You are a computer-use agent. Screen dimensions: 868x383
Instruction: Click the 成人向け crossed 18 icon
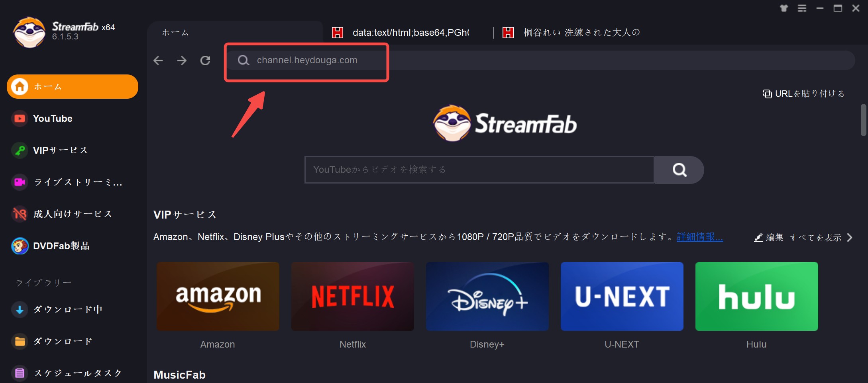click(x=20, y=214)
